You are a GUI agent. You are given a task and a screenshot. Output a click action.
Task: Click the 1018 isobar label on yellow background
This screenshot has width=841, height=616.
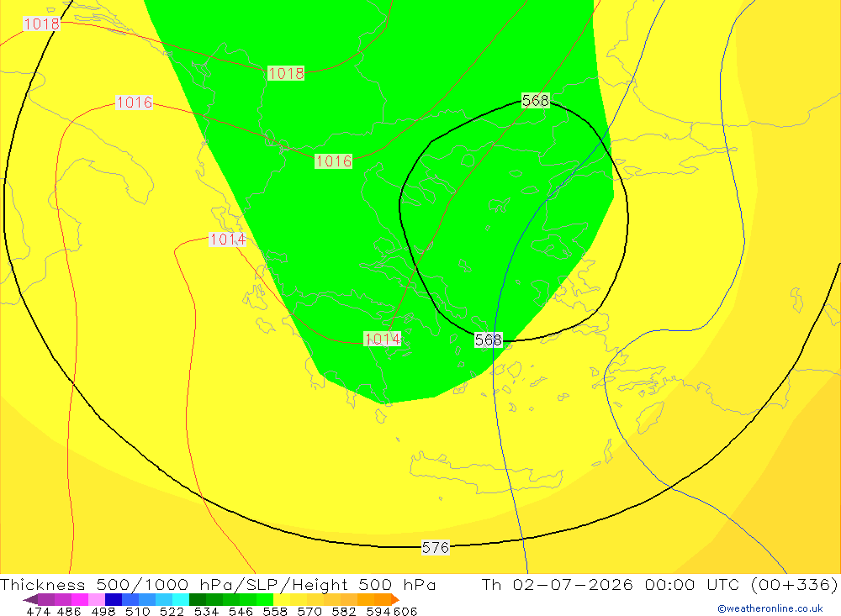41,24
